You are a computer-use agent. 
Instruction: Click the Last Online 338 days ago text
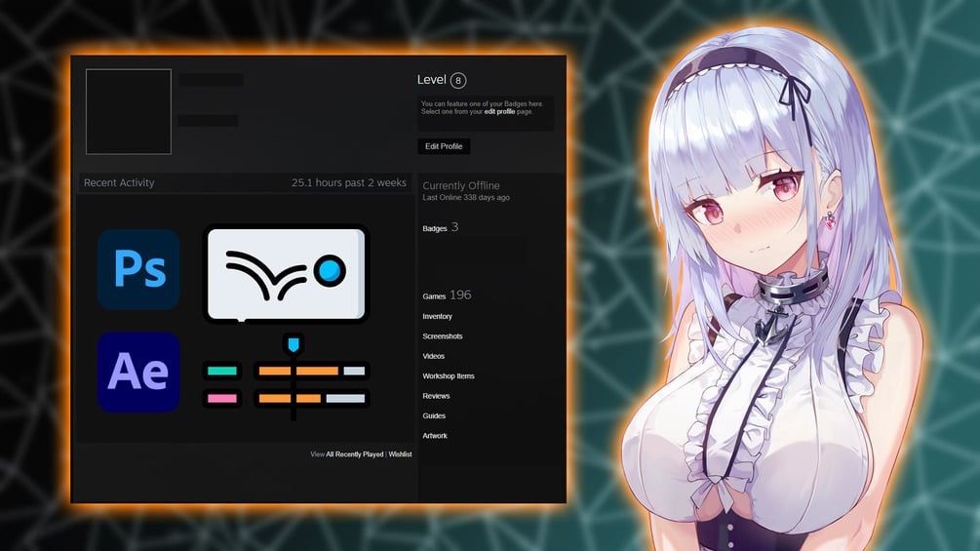point(466,197)
